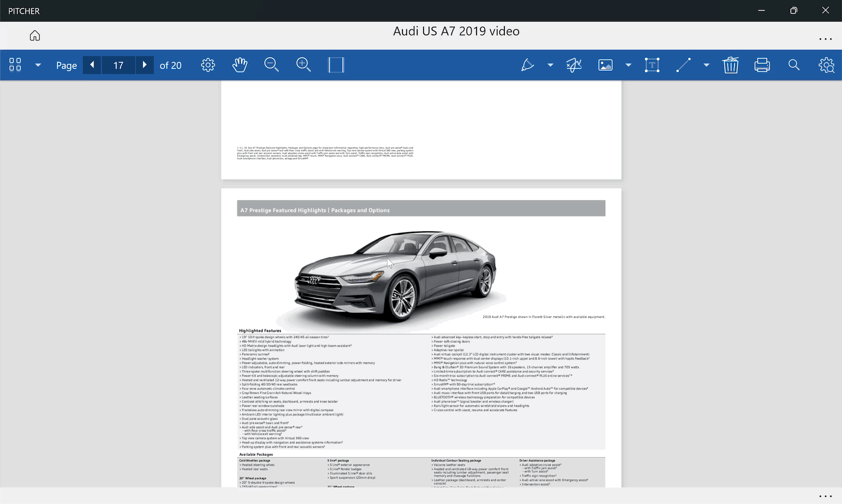
Task: Select the line drawing tool
Action: (683, 65)
